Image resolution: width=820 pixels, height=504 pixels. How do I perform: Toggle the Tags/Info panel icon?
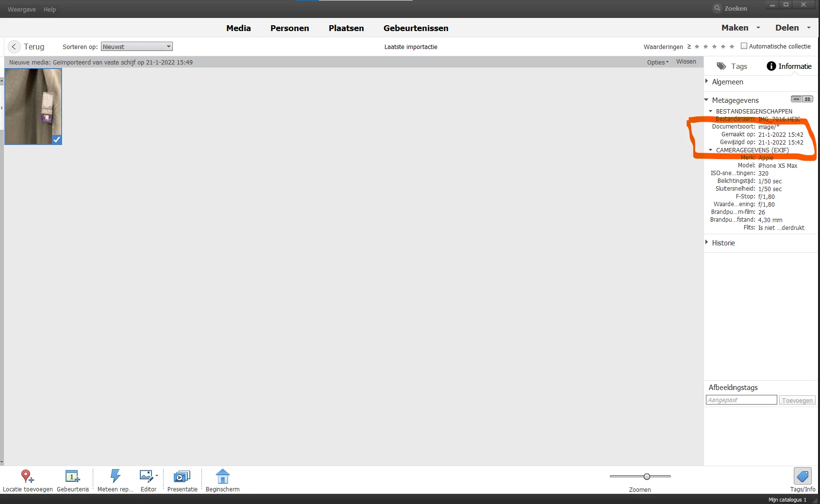803,476
